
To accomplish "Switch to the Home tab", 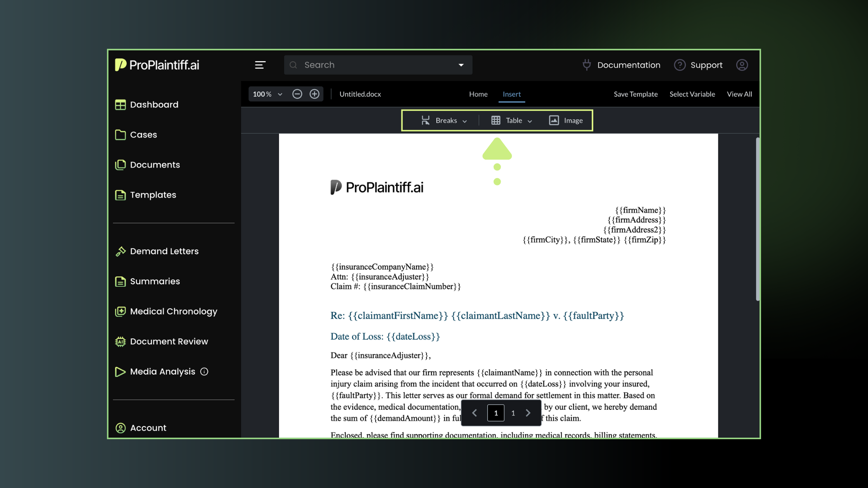I will pos(478,94).
